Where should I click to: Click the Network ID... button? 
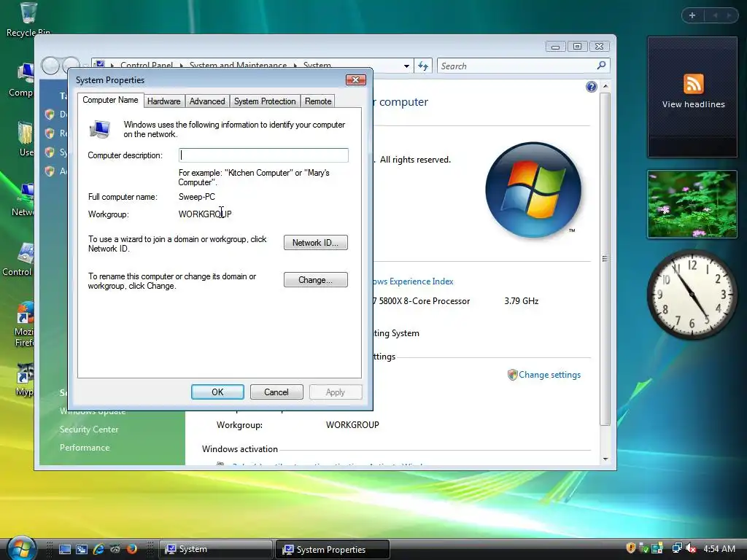pos(315,242)
